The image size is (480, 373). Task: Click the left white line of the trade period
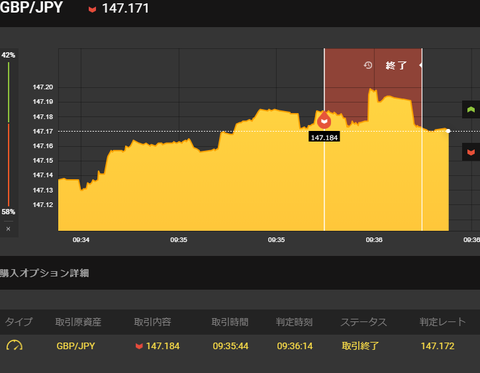[x=324, y=139]
